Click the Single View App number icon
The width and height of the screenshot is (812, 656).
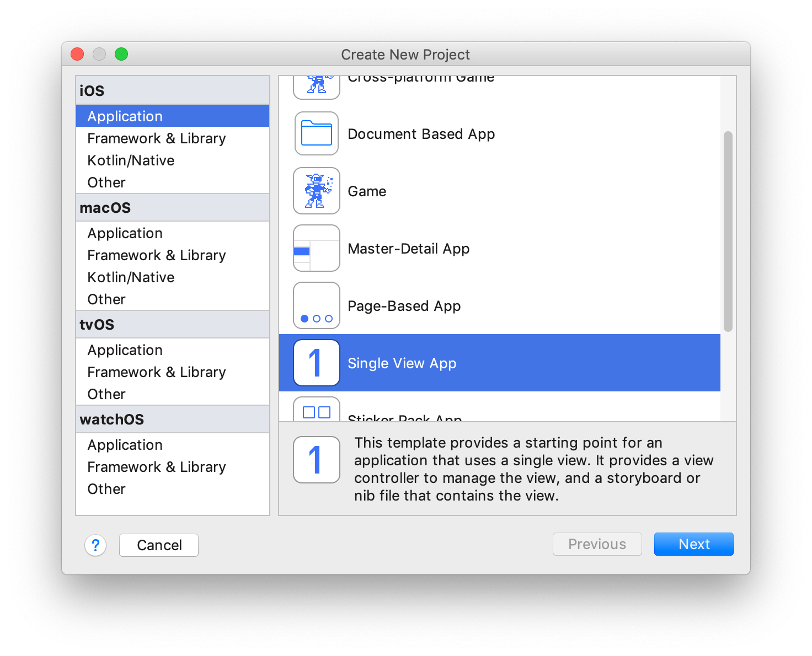(317, 363)
